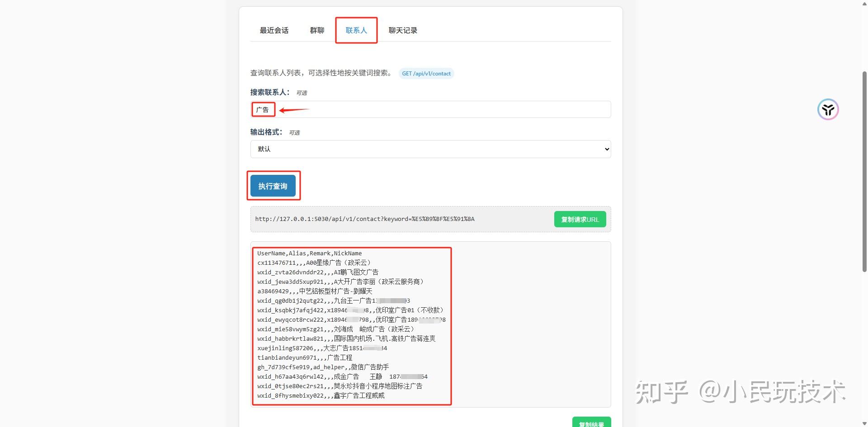Click the floating AI assistant widget icon
The image size is (868, 427).
pyautogui.click(x=828, y=109)
